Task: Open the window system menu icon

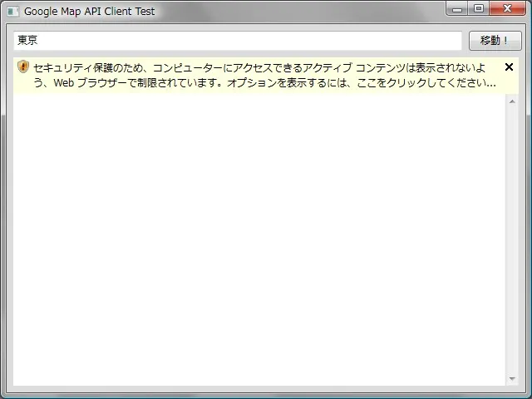Action: 12,12
